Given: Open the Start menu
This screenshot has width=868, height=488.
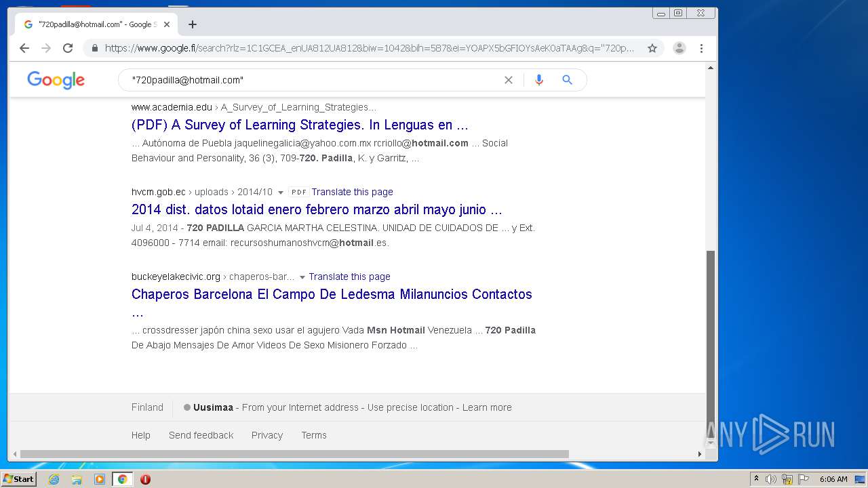Looking at the screenshot, I should coord(19,479).
